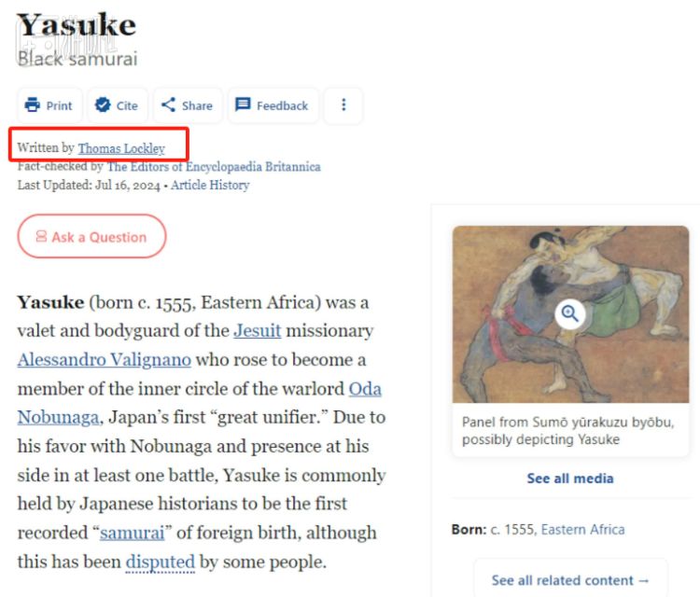Click the Yasuke article title heading
This screenshot has height=597, width=700.
pyautogui.click(x=77, y=24)
